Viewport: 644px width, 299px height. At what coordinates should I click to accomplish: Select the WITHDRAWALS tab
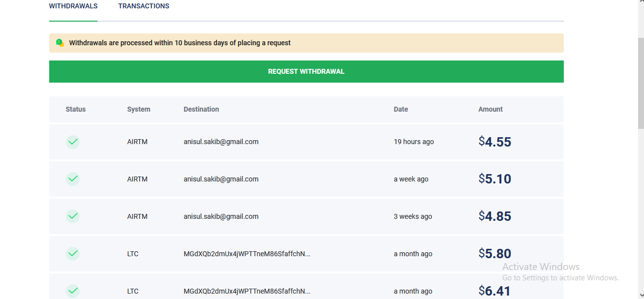tap(73, 6)
